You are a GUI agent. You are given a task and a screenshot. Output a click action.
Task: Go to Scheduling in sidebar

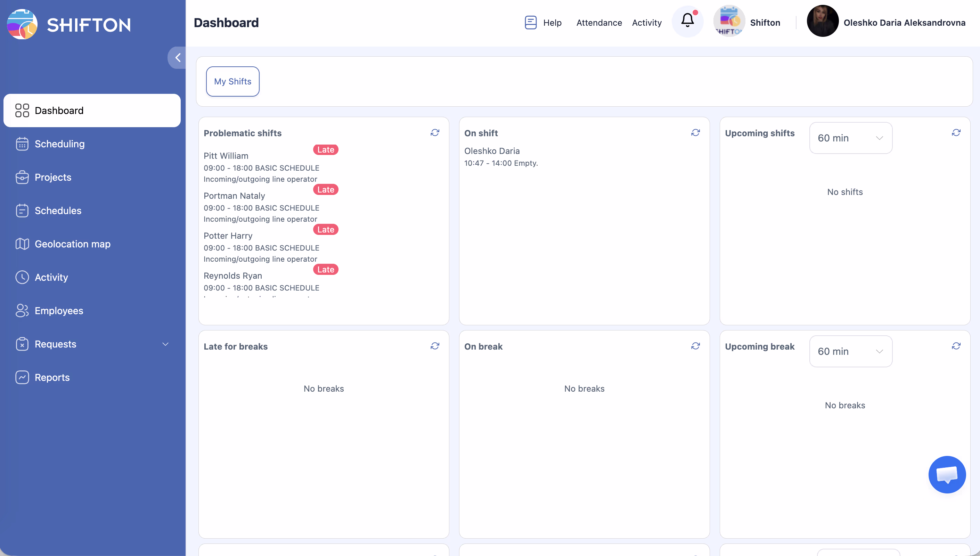pyautogui.click(x=59, y=144)
